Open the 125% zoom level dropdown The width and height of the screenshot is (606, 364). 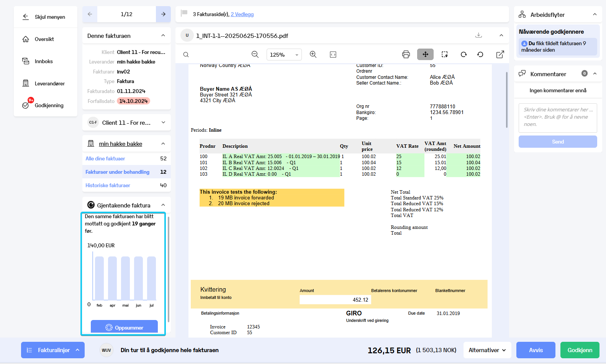pos(284,55)
